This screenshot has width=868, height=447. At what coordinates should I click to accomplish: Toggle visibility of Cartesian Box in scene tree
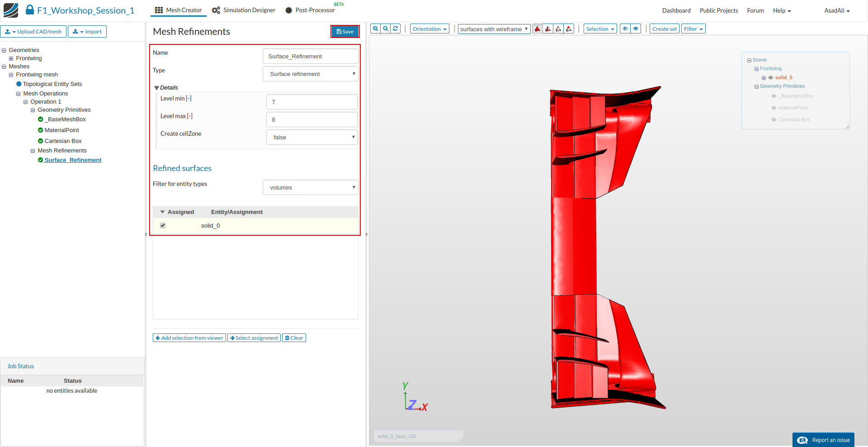(774, 119)
